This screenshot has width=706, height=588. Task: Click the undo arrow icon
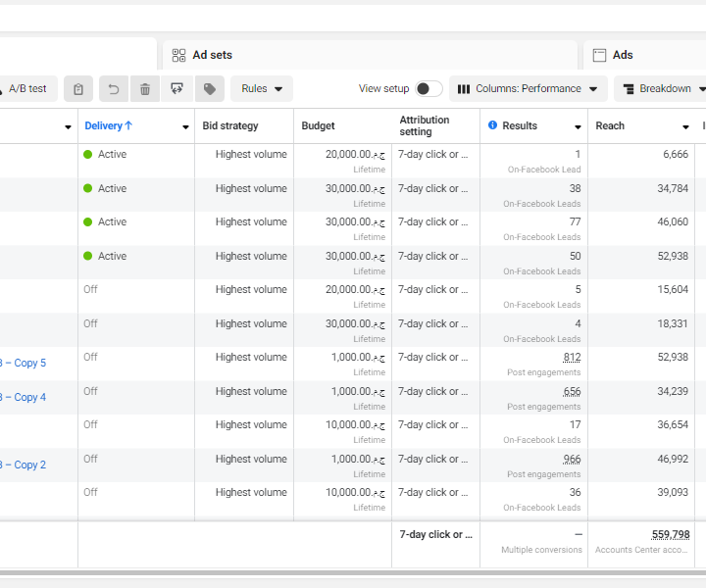[114, 89]
